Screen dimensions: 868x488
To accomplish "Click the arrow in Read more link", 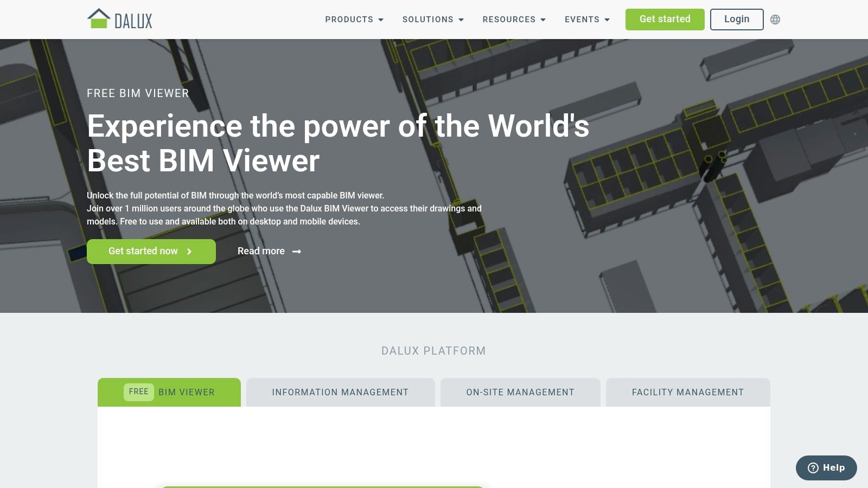I will (x=297, y=252).
